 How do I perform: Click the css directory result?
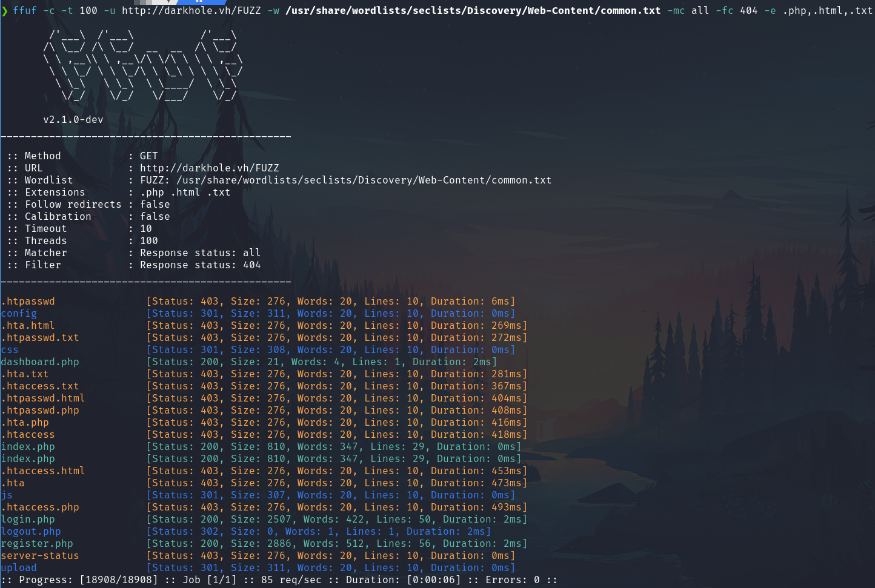coord(10,350)
